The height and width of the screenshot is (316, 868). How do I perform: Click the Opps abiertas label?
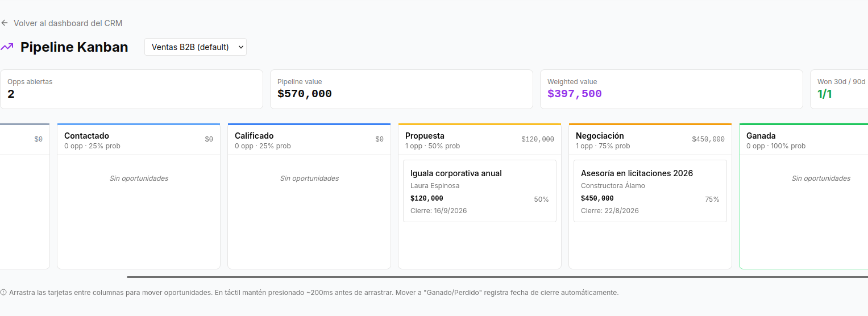[x=30, y=82]
